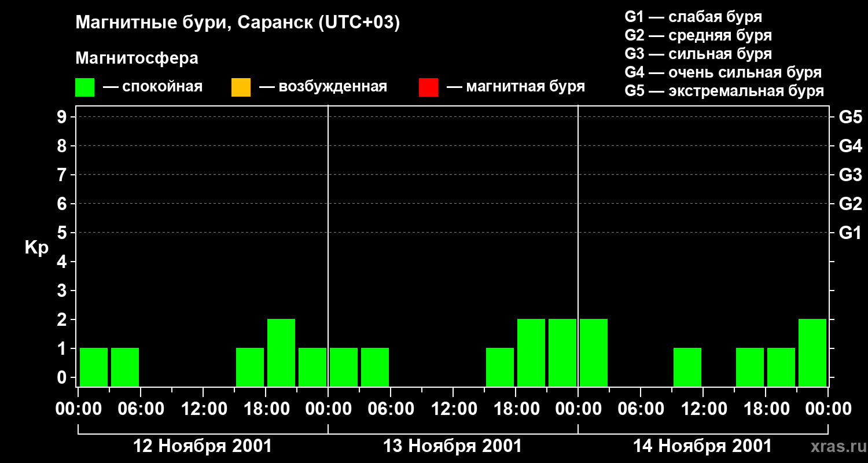Click the G1 — слабая буря legend text

tap(693, 17)
